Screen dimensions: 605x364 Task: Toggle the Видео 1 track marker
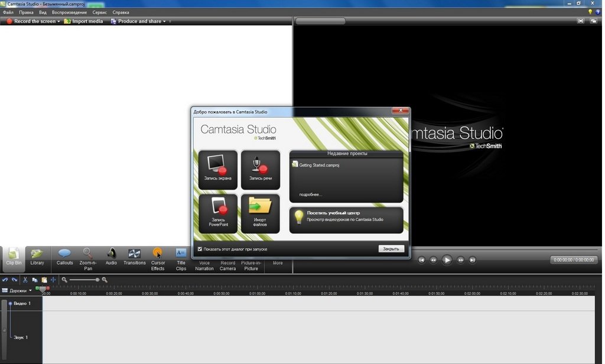click(x=10, y=303)
